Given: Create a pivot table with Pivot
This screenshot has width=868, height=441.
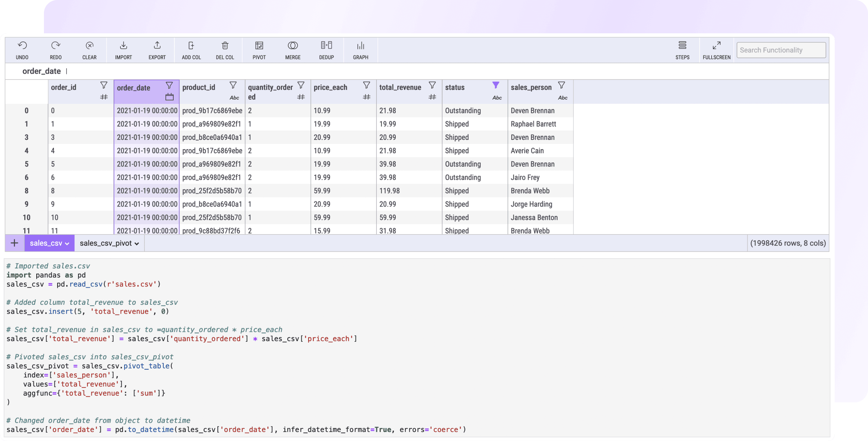Looking at the screenshot, I should [259, 50].
